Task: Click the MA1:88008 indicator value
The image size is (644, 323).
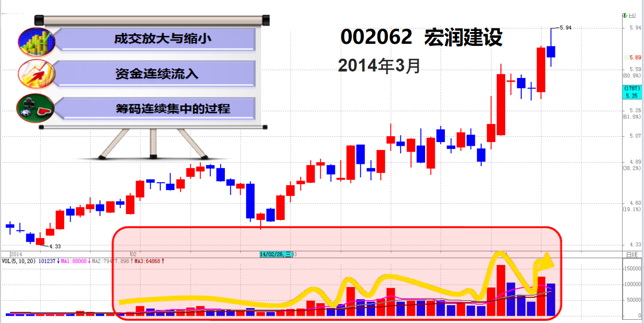Action: tap(74, 262)
